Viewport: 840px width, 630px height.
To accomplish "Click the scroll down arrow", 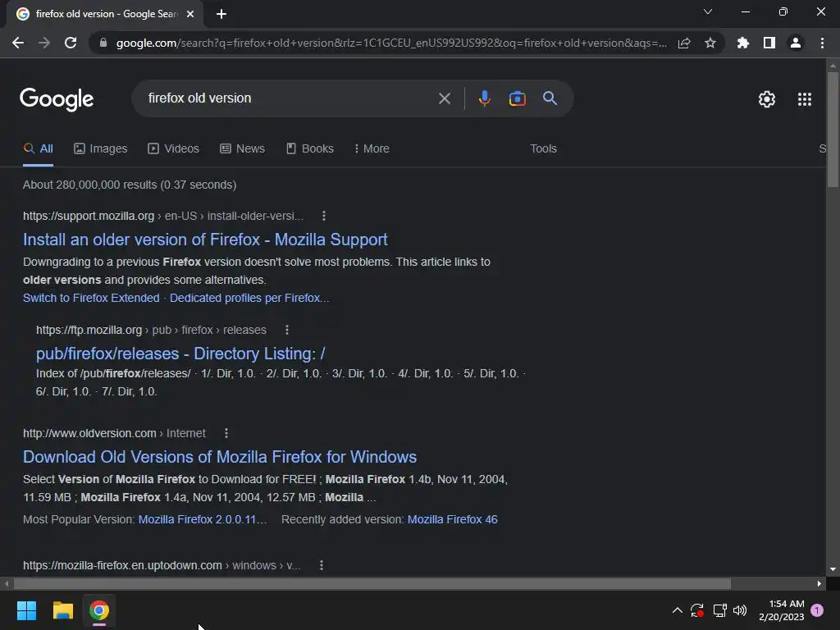I will click(x=833, y=569).
